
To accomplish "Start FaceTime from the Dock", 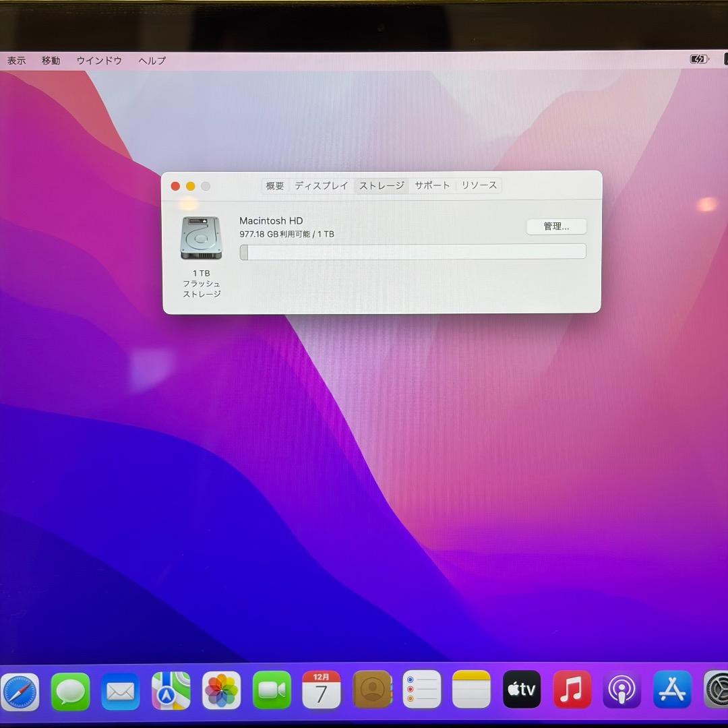I will tap(271, 690).
